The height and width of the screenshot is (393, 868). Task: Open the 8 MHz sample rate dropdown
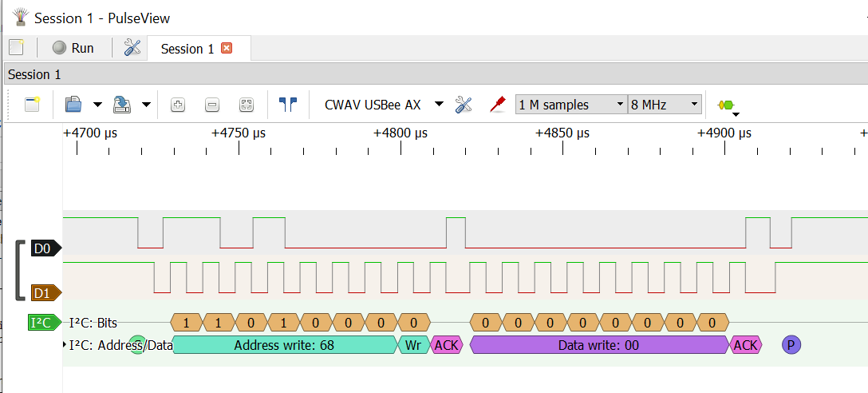(x=665, y=104)
